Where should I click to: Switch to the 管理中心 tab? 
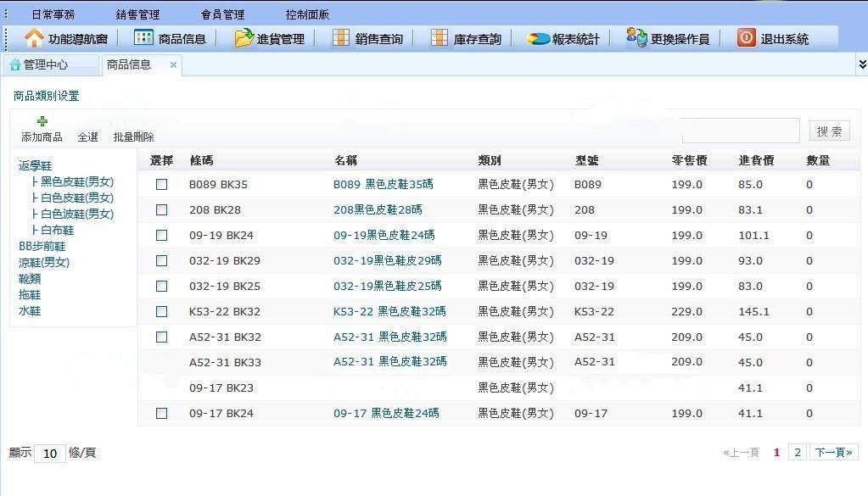[x=51, y=64]
